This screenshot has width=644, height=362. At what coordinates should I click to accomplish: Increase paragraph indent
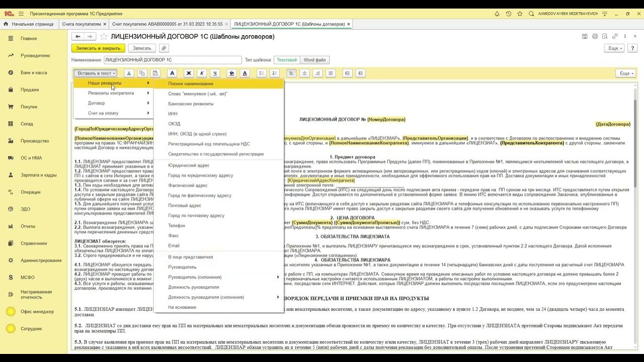pos(347,73)
